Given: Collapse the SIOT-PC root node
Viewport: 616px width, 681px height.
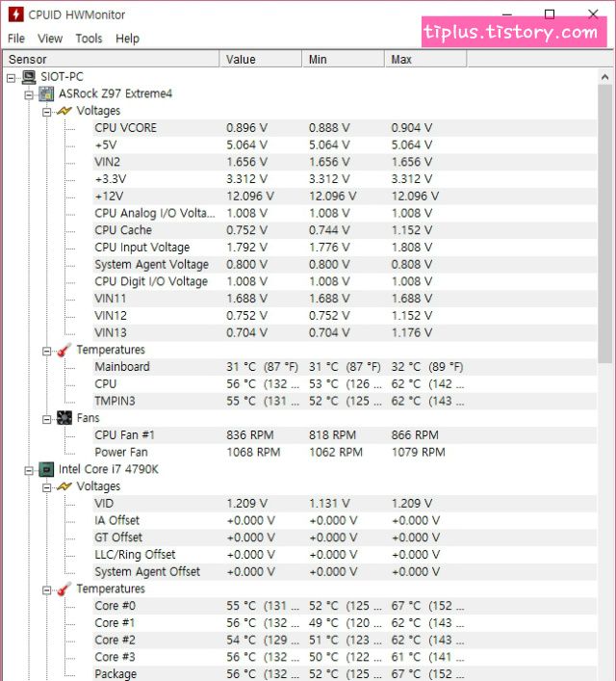Looking at the screenshot, I should coord(12,78).
